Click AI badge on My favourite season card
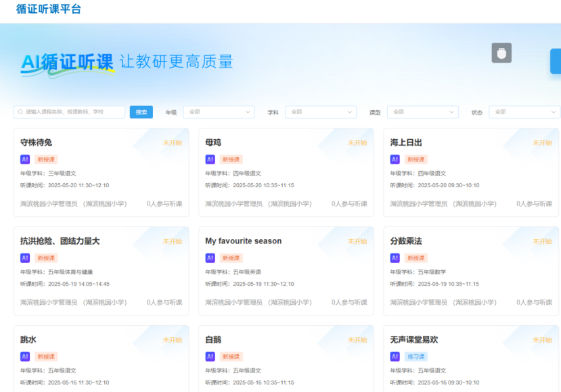The width and height of the screenshot is (561, 392). click(210, 258)
